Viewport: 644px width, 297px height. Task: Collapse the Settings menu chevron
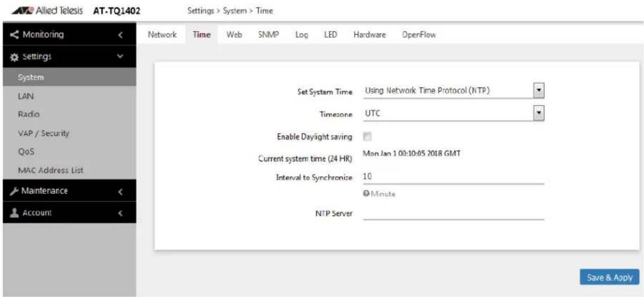[x=120, y=57]
